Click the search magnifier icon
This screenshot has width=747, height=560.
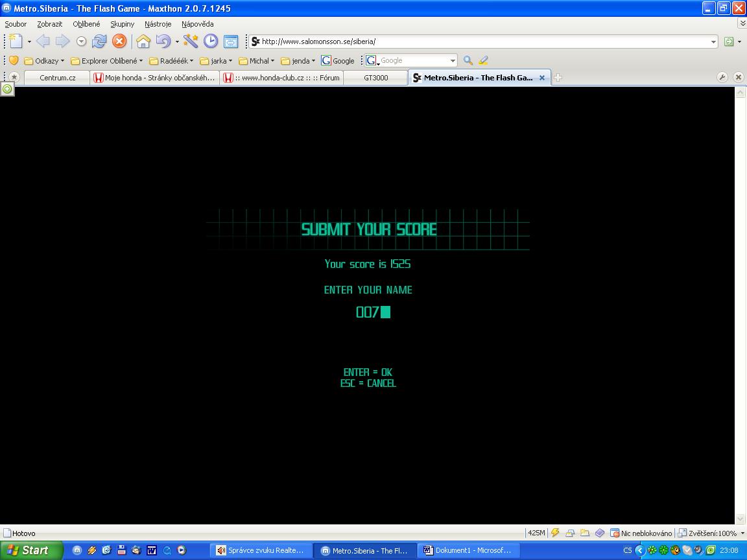[468, 60]
